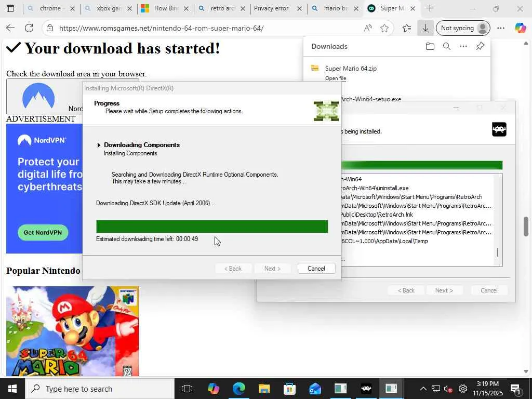Select the 'uninstall.exe' line in install log

(x=375, y=188)
